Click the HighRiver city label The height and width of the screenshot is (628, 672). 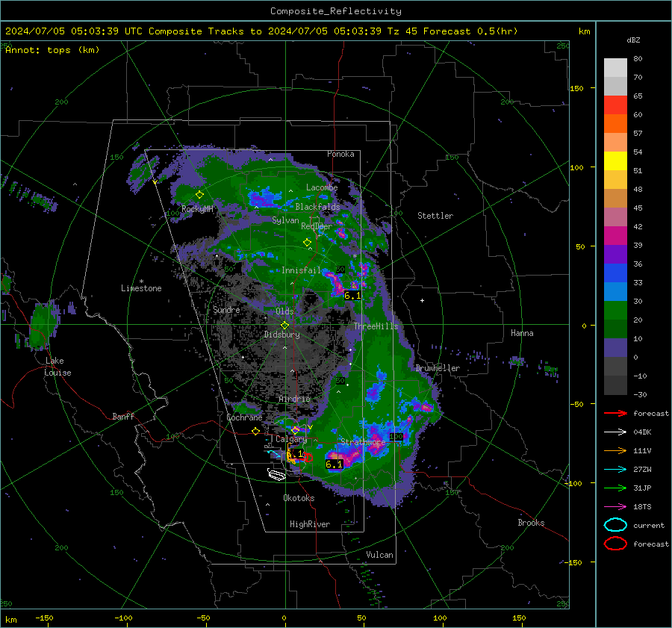pyautogui.click(x=310, y=524)
